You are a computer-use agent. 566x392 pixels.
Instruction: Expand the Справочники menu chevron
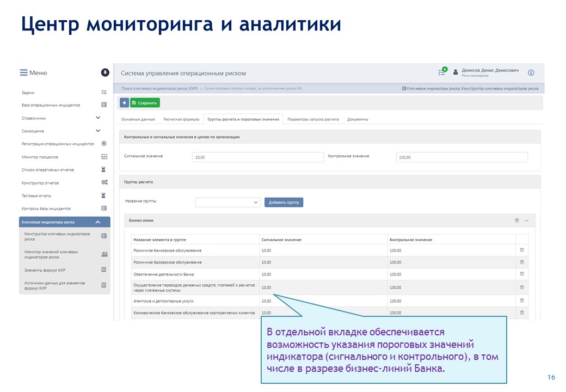(98, 118)
